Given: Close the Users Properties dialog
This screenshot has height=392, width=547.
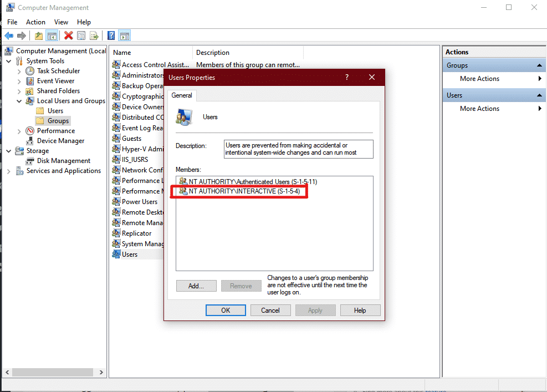Looking at the screenshot, I should pyautogui.click(x=372, y=78).
